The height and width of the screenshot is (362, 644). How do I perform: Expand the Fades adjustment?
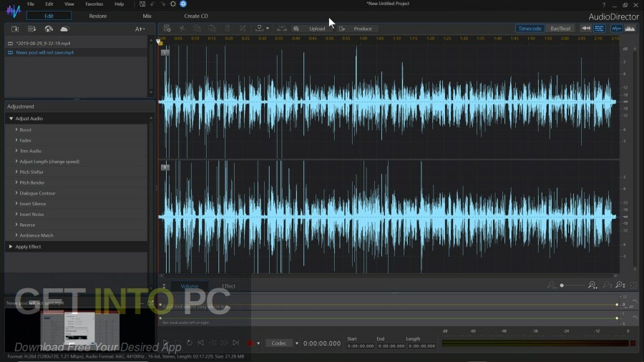pyautogui.click(x=16, y=140)
